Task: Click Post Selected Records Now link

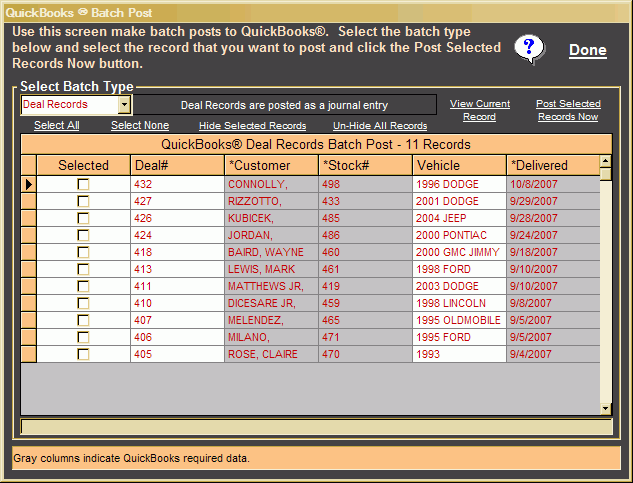Action: tap(568, 110)
